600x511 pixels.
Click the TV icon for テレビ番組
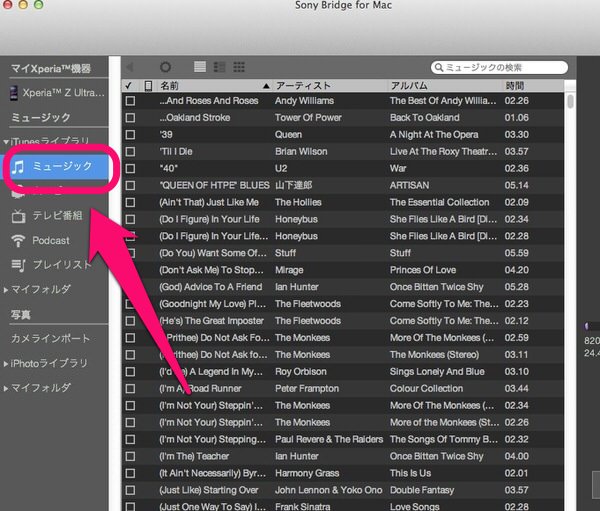pyautogui.click(x=18, y=216)
